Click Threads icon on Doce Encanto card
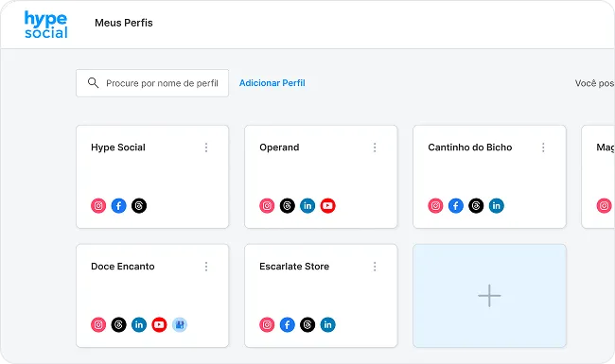Screen dimensions: 615x364 point(119,325)
